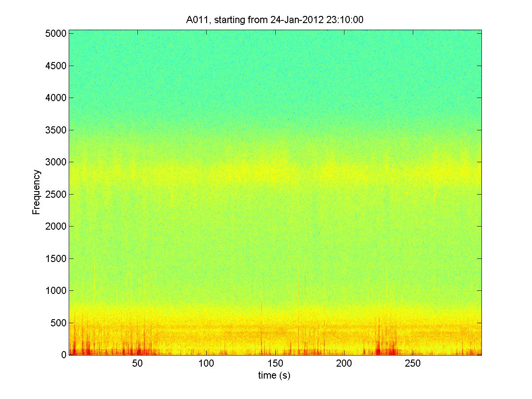Click the y-axis tick label 500
Viewport: 532px width, 399px height.
[x=59, y=323]
